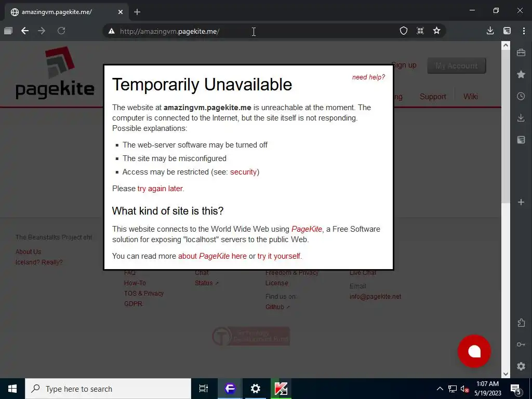Viewport: 532px width, 399px height.
Task: Click the forward navigation arrow
Action: pyautogui.click(x=42, y=31)
